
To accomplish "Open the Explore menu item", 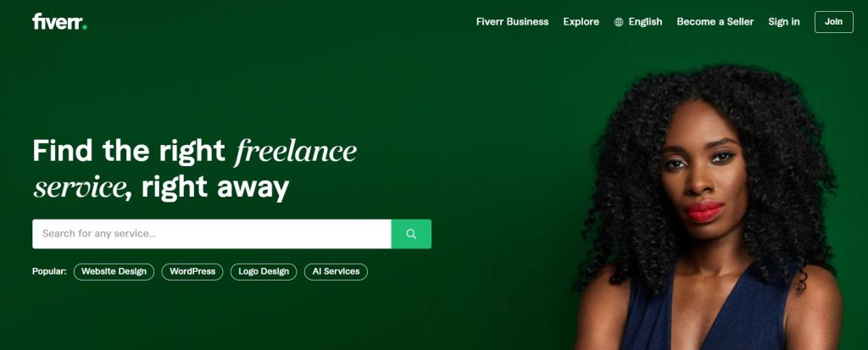I will [x=581, y=21].
